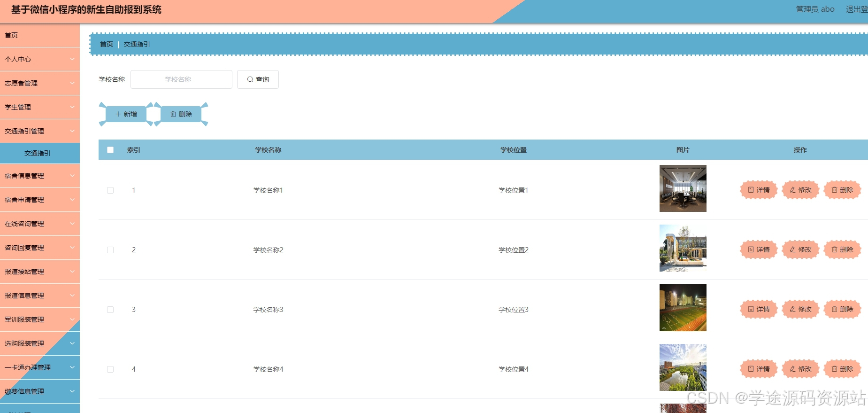Collapse 交通指引管理 chevron in sidebar
The image size is (868, 413).
coord(72,131)
